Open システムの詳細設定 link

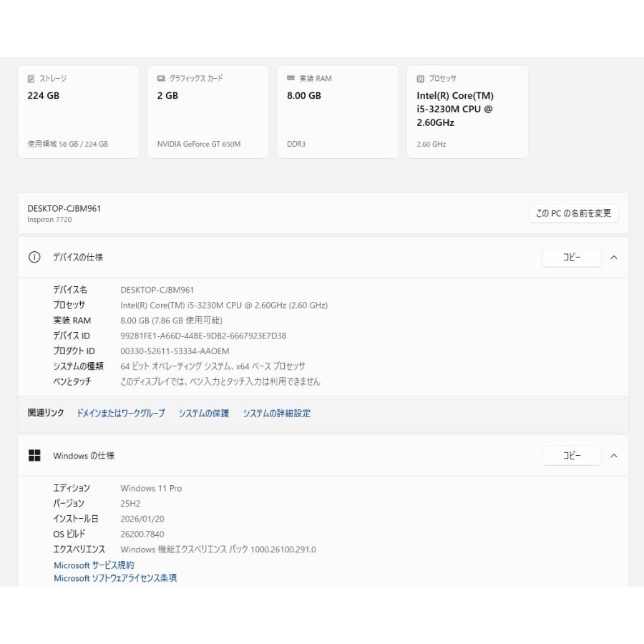click(x=276, y=413)
